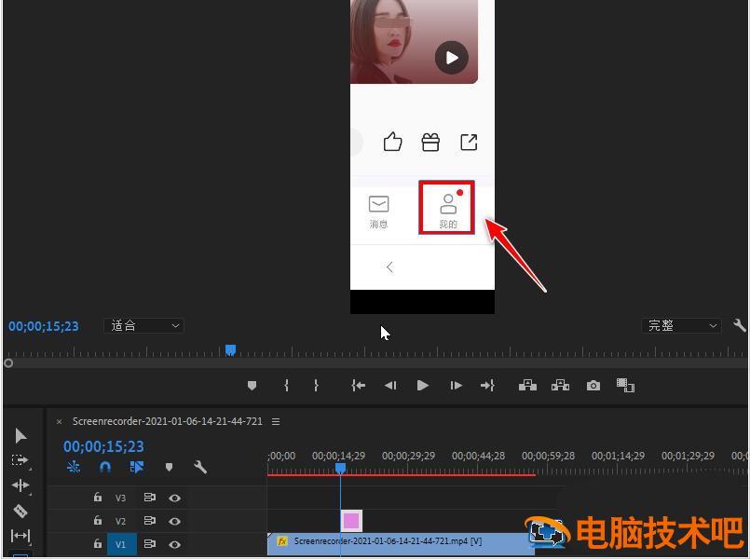
Task: Open the sequence panel menu beside the sequence name
Action: click(x=276, y=421)
